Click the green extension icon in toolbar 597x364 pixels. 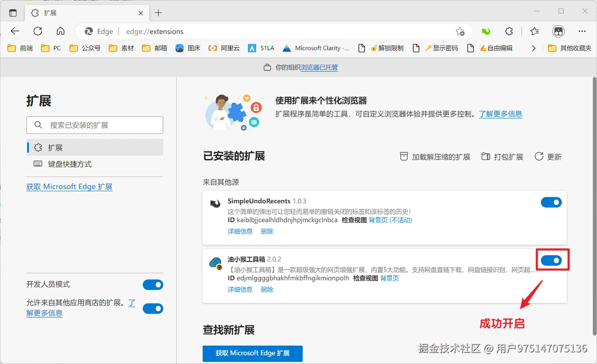coord(486,31)
